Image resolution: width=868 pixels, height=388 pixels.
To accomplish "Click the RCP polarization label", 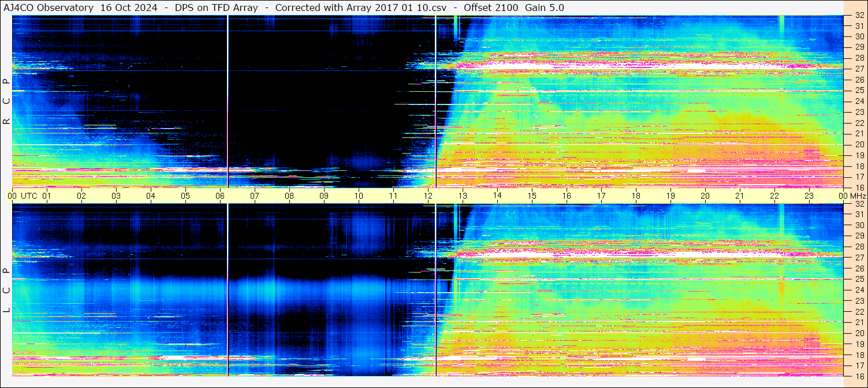I will pos(6,101).
